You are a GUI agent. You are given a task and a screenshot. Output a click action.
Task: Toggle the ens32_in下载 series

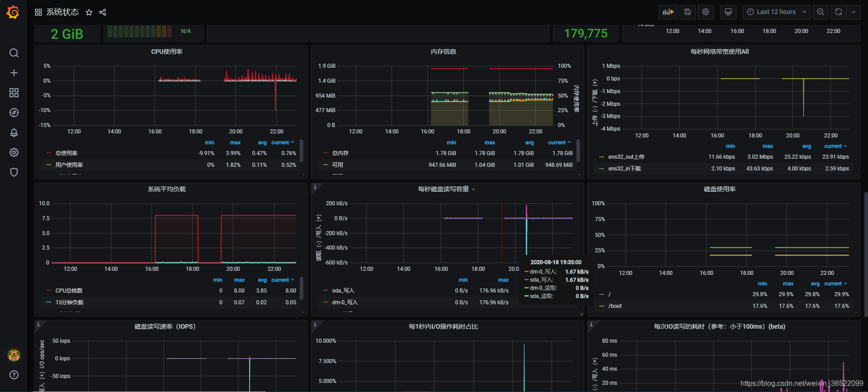[624, 169]
